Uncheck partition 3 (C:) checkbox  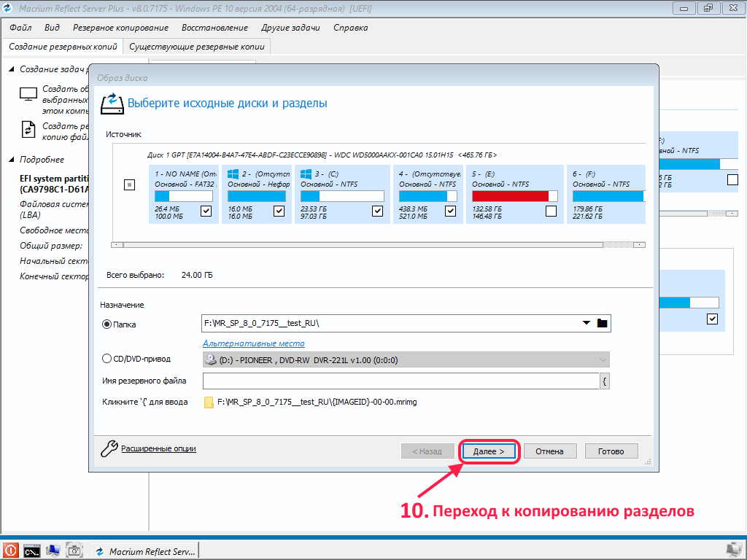[x=377, y=211]
